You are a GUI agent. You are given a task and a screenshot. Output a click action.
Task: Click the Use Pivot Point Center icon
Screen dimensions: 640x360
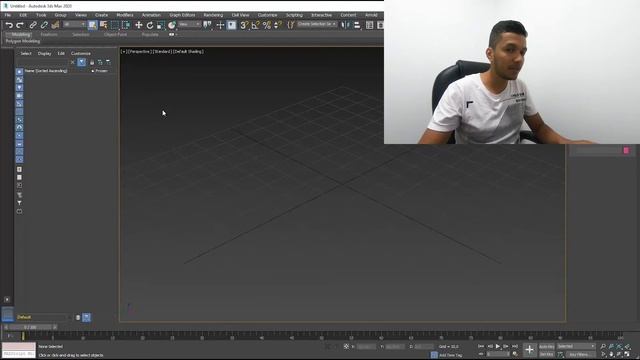207,25
